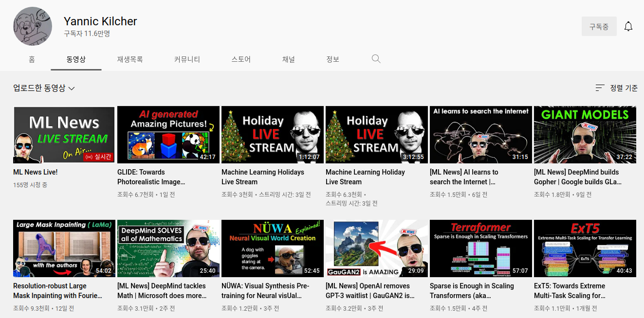This screenshot has width=644, height=318.
Task: Open the 정보 tab
Action: (x=333, y=59)
